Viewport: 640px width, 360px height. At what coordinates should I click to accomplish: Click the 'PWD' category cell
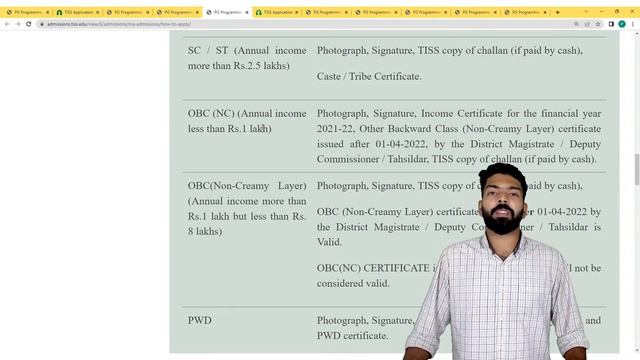tap(200, 320)
